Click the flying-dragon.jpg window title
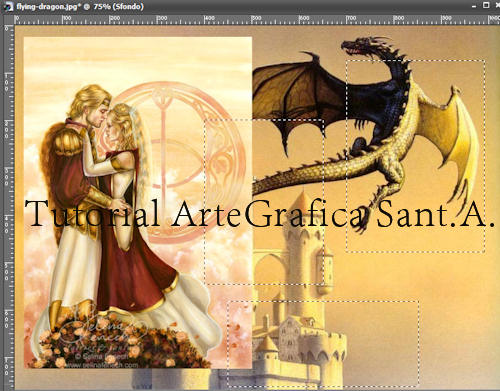500x391 pixels. [80, 6]
